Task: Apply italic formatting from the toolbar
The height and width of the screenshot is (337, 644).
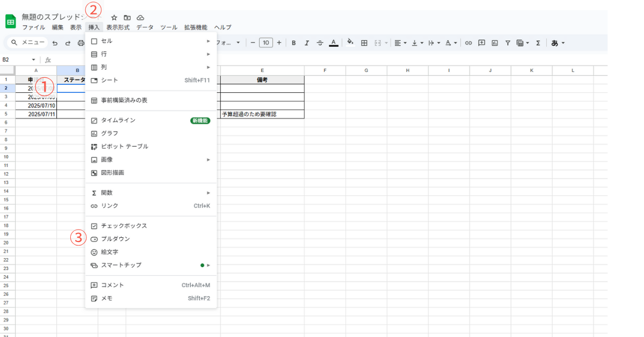Action: click(x=307, y=43)
